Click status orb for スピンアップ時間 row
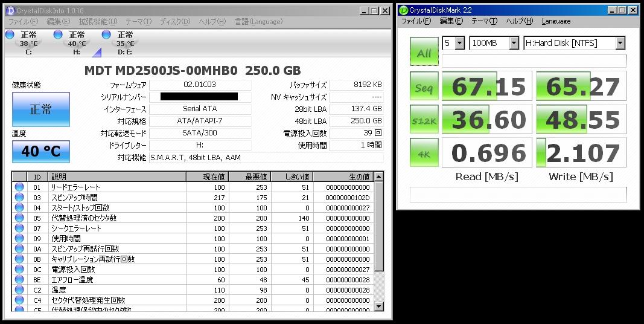The width and height of the screenshot is (644, 324). point(19,197)
